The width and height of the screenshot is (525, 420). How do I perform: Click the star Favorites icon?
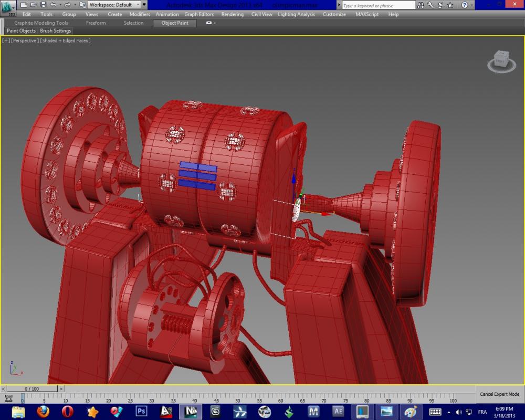450,5
